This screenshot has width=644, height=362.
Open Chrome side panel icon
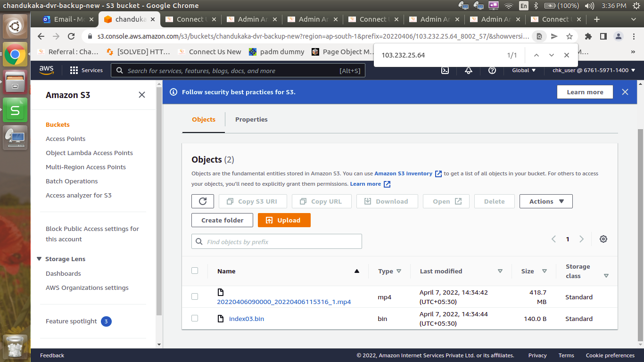click(603, 36)
